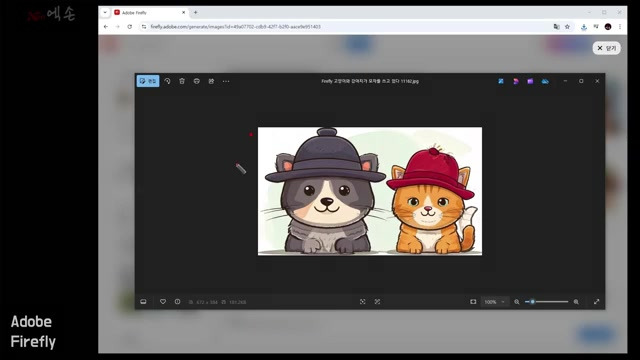The height and width of the screenshot is (360, 640).
Task: Click the site information icon in address bar
Action: click(x=144, y=27)
